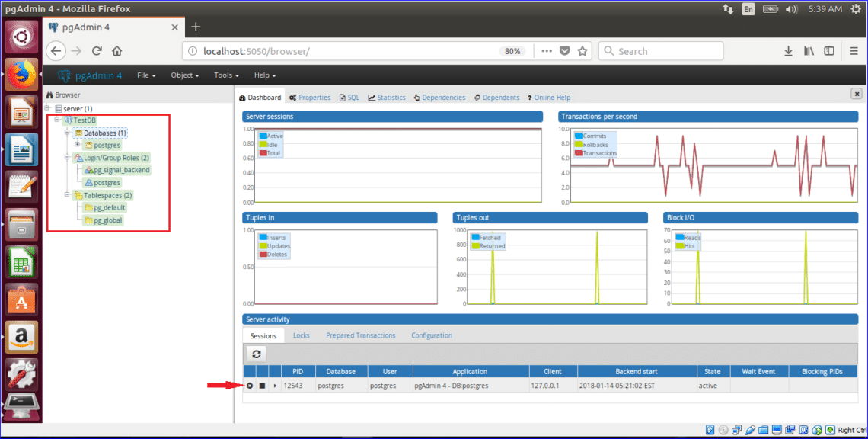
Task: Toggle the Commits legend in Transactions chart
Action: 590,135
